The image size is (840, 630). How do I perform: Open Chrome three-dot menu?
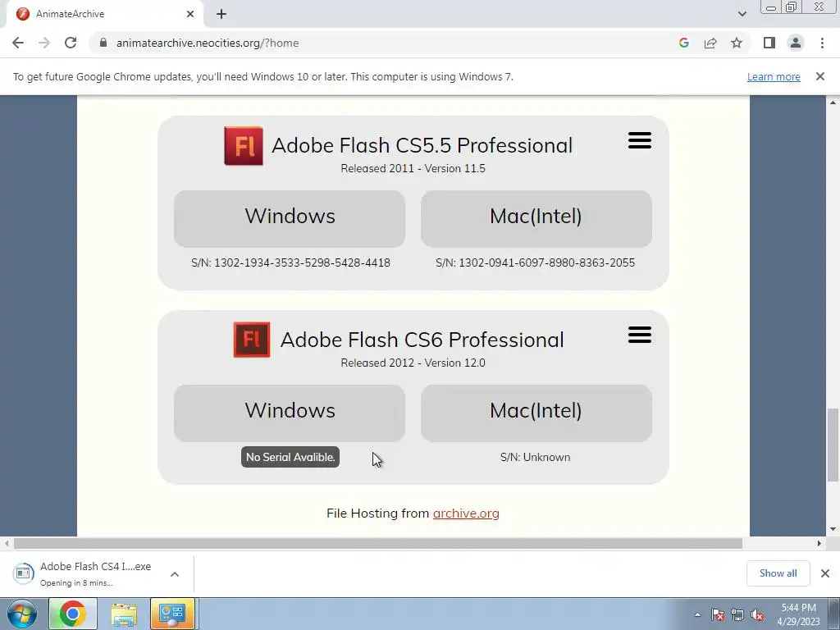[822, 43]
